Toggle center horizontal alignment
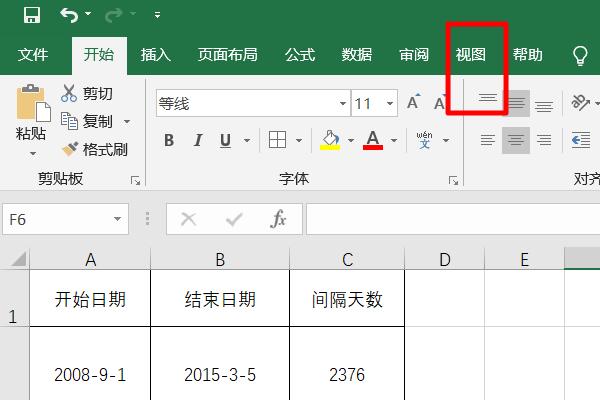The image size is (600, 400). 516,140
